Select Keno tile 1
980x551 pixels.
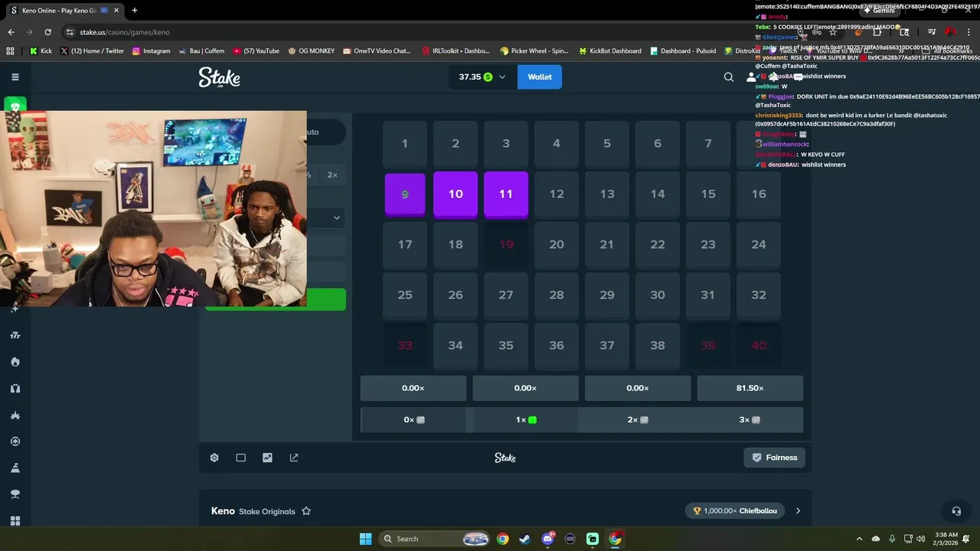(x=405, y=144)
